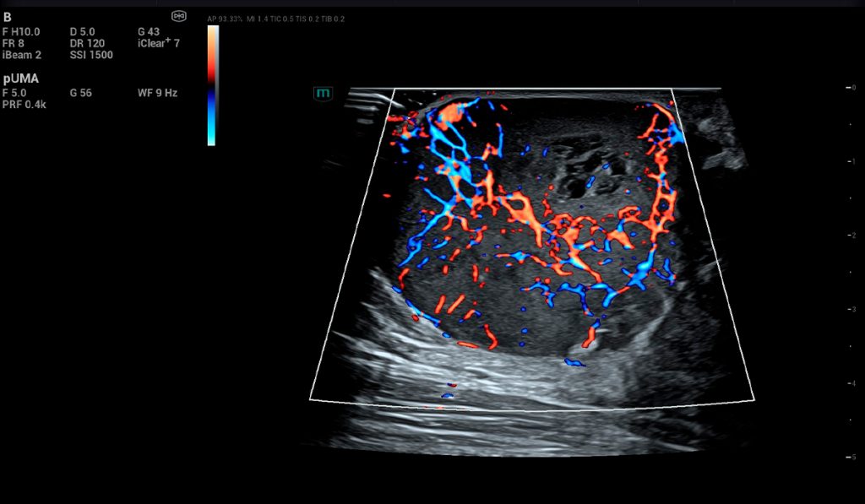Click the PRF 0.4k parameter
The image size is (865, 504).
click(x=24, y=105)
